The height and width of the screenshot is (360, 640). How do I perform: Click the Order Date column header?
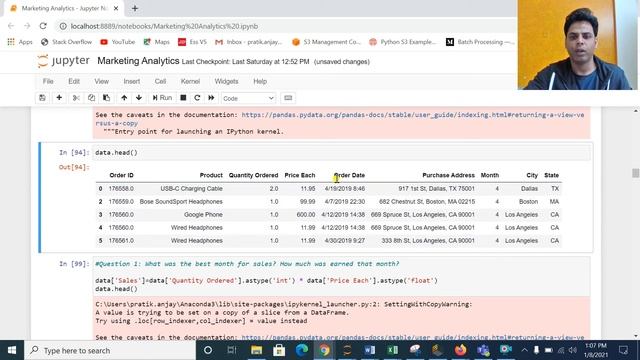coord(349,175)
